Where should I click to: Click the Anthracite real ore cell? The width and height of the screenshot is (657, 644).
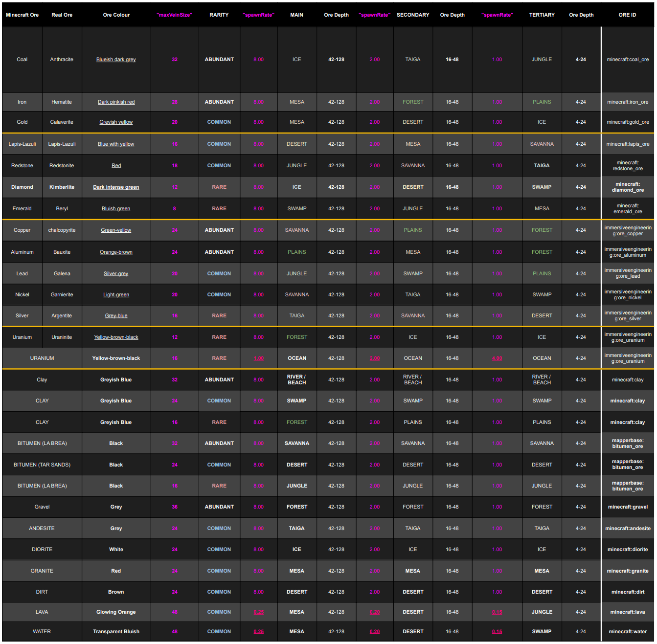[x=62, y=60]
